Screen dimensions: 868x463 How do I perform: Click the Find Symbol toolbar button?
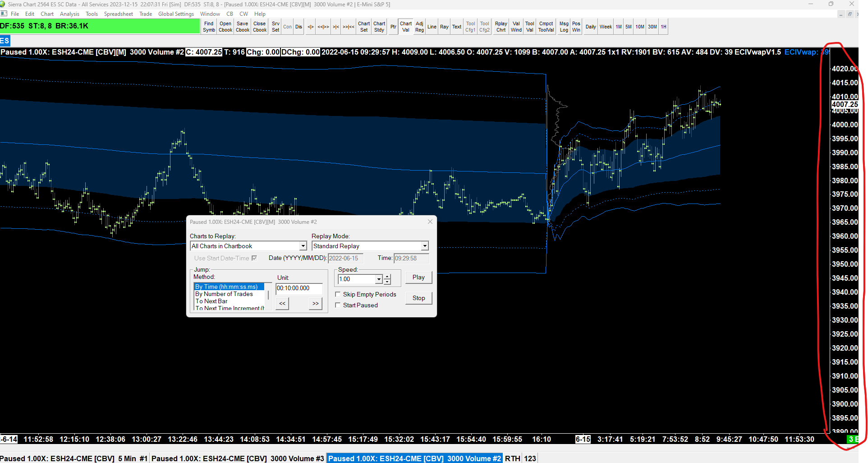click(x=209, y=27)
